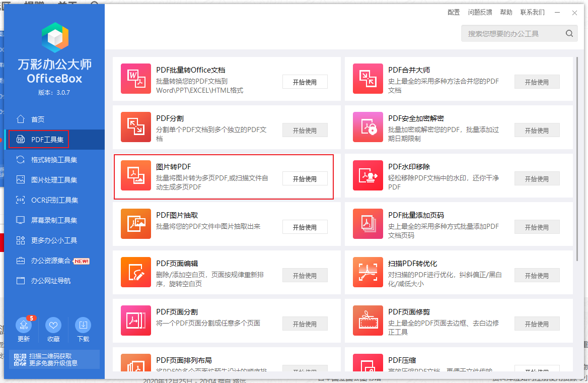Click the 图片转PDF tool icon
The image size is (588, 383).
136,175
